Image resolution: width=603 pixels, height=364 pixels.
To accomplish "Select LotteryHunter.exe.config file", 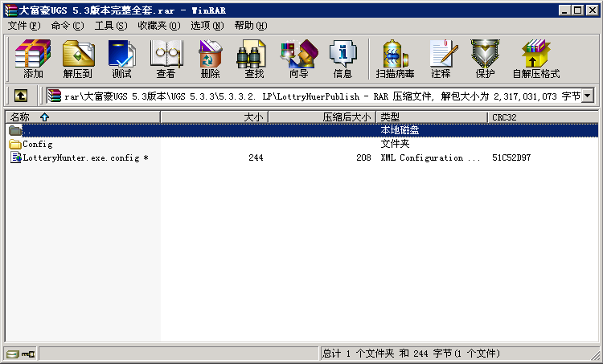I will (x=80, y=158).
